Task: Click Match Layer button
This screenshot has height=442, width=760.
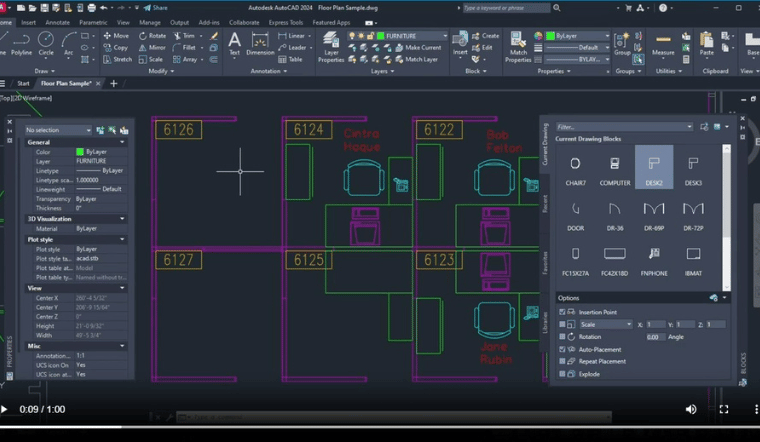Action: tap(417, 59)
